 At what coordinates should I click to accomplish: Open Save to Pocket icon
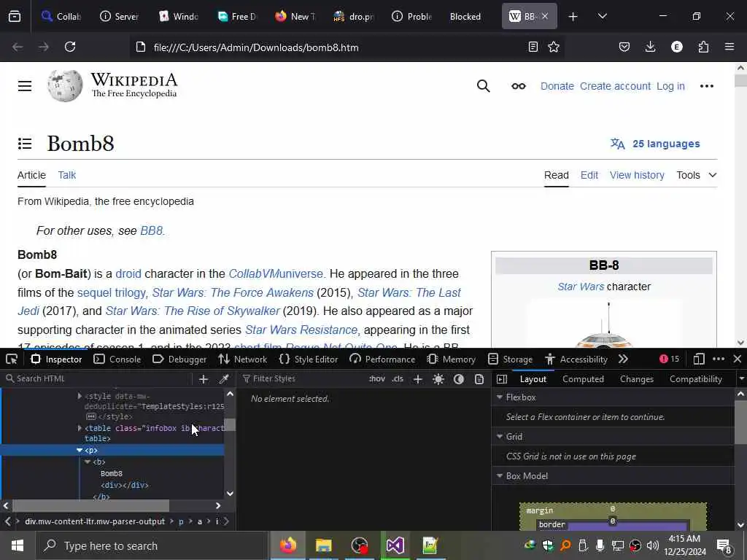click(x=624, y=47)
